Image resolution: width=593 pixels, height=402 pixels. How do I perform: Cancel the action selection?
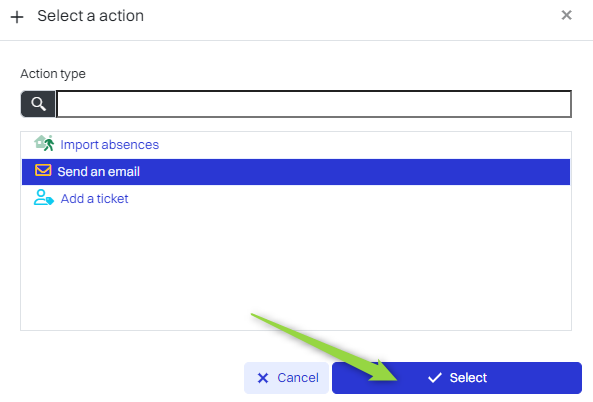pyautogui.click(x=286, y=378)
